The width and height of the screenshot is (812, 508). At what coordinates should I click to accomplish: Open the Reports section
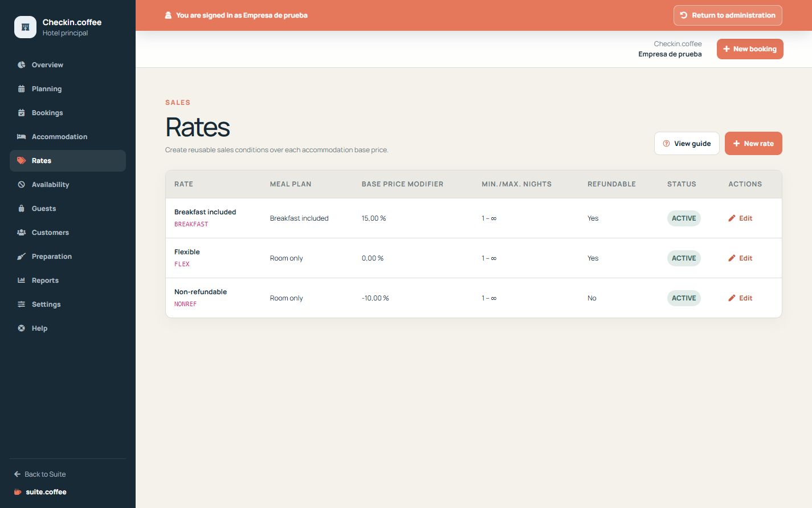point(68,281)
